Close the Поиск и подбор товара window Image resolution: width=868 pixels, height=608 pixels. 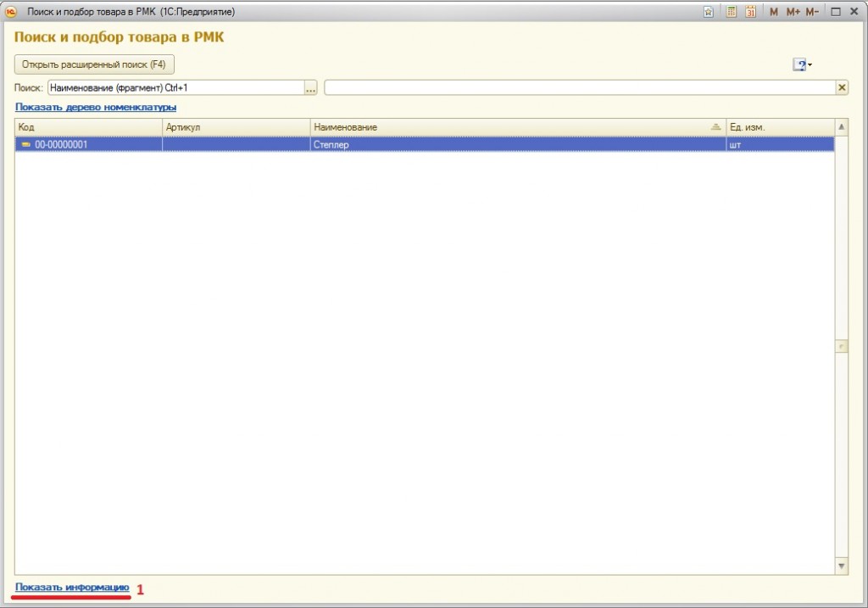coord(854,12)
